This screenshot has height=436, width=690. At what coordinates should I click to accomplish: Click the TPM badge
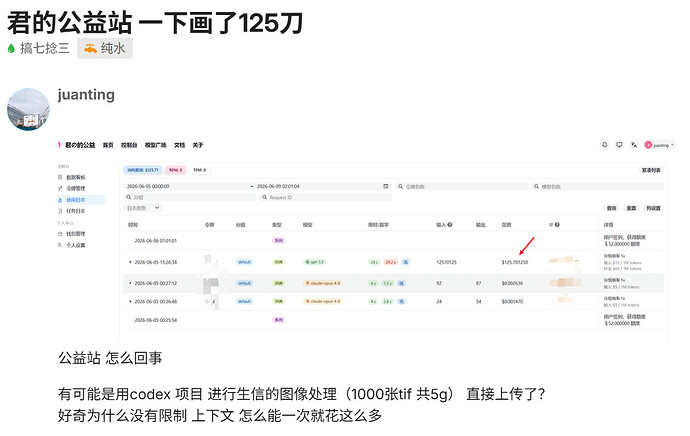click(199, 170)
